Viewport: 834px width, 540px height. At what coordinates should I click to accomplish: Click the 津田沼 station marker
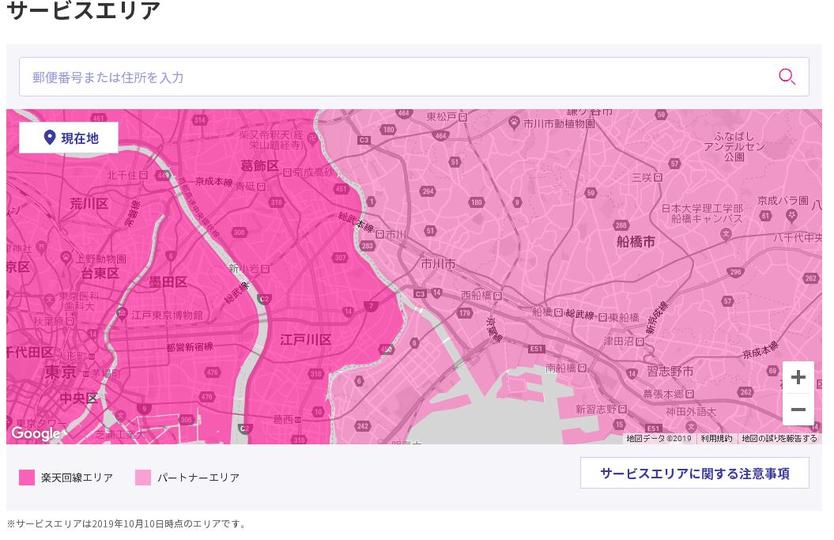(x=640, y=342)
